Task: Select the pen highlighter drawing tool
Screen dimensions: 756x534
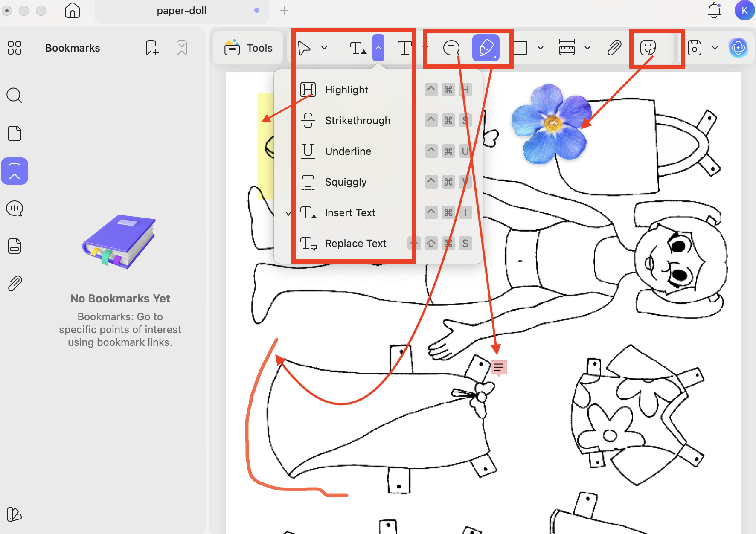Action: (x=486, y=48)
